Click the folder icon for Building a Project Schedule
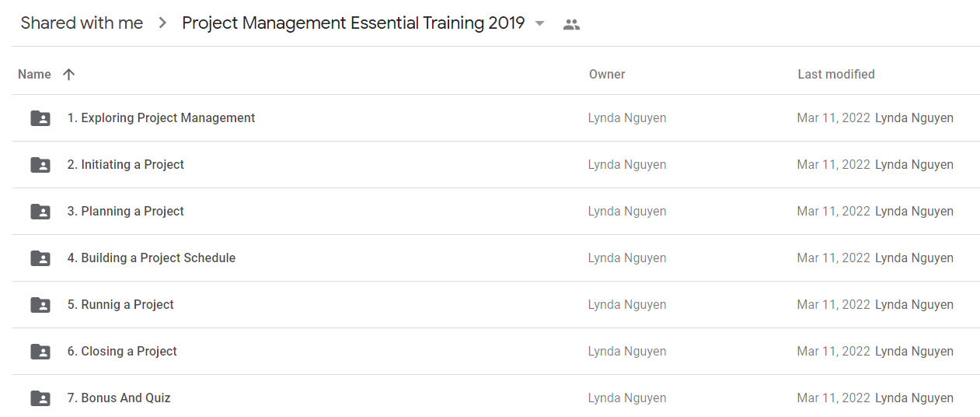The height and width of the screenshot is (417, 980). click(40, 258)
